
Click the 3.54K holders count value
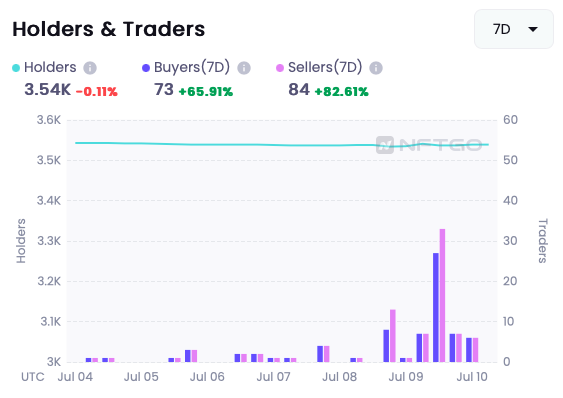coord(47,89)
